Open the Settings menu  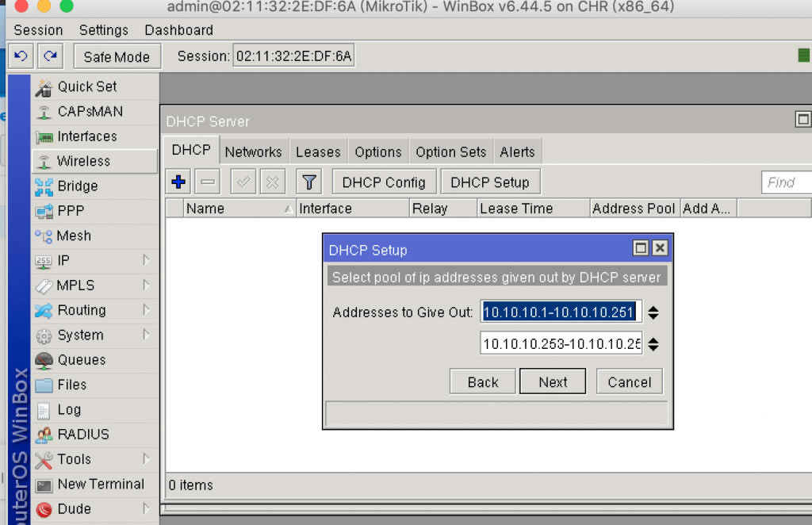[x=104, y=30]
